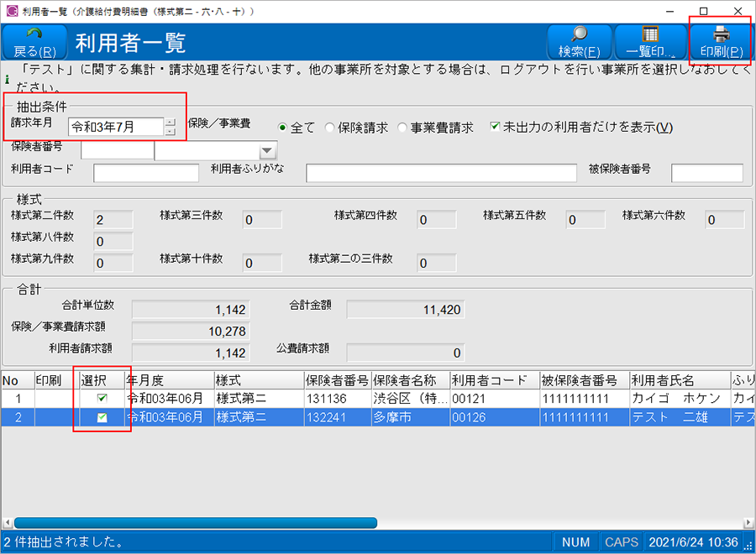Image resolution: width=756 pixels, height=554 pixels.
Task: Click the green info icon beside message
Action: coord(8,81)
